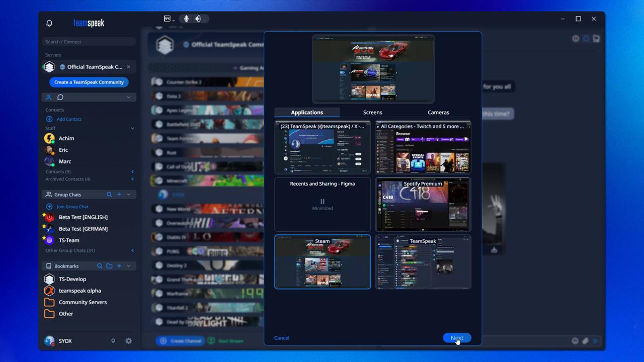Select the minimized Figma window
644x362 pixels.
tap(323, 205)
